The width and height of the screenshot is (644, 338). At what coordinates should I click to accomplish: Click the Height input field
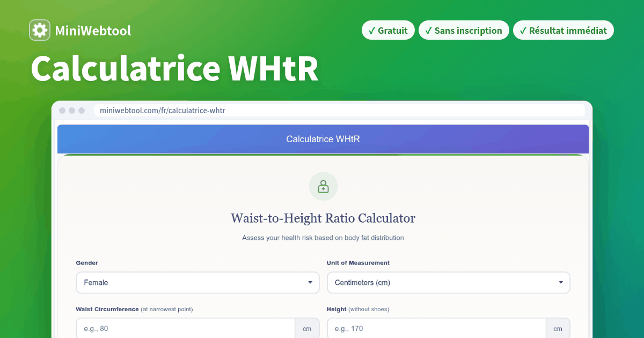point(437,328)
